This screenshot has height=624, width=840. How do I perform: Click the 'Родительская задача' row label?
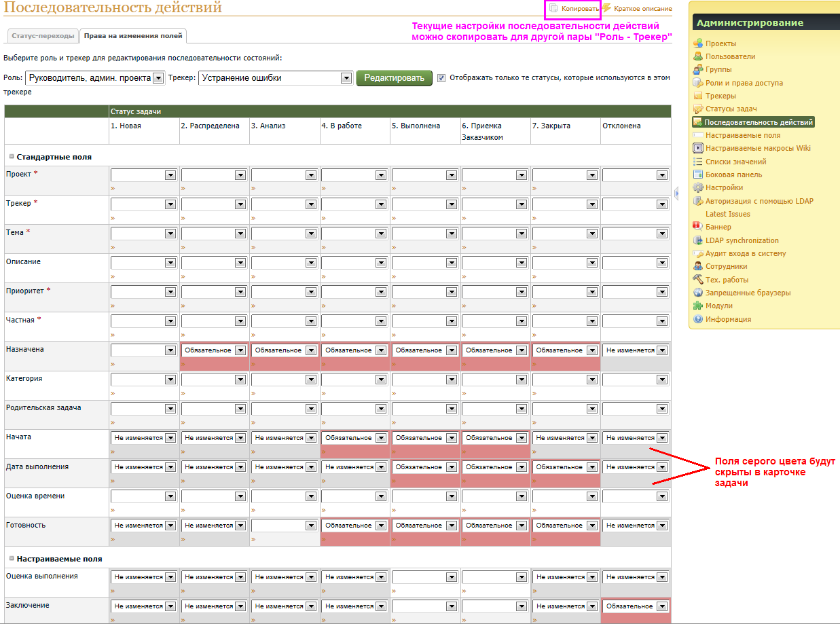(43, 407)
